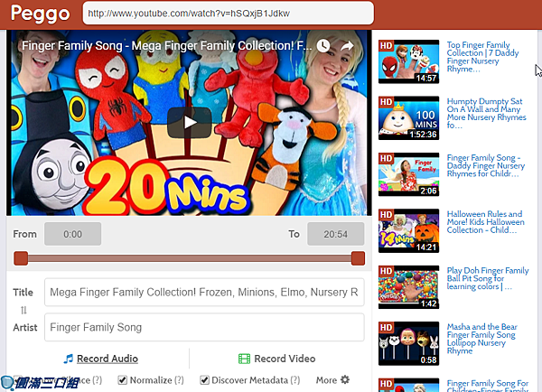Open Halloween Rules 14 Mins thumbnail

click(408, 230)
